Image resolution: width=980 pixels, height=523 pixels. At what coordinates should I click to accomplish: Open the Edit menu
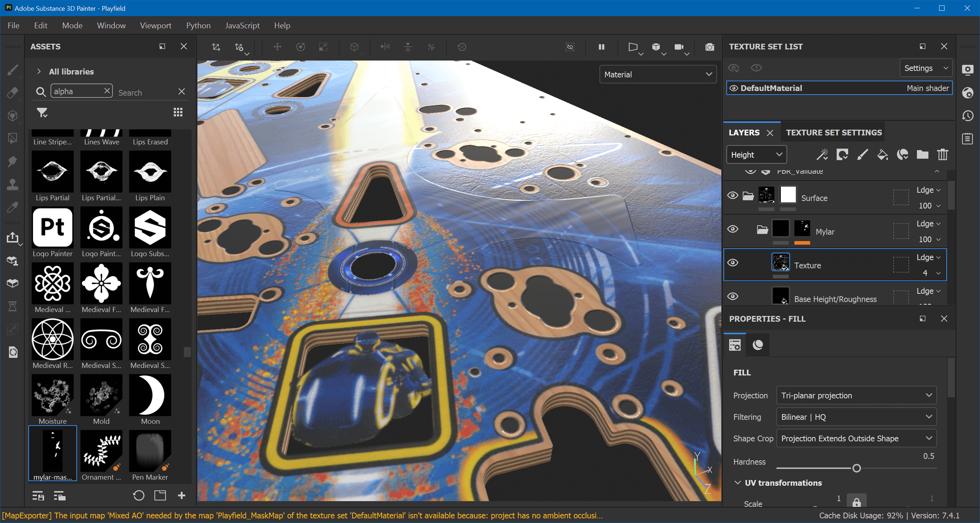(40, 25)
